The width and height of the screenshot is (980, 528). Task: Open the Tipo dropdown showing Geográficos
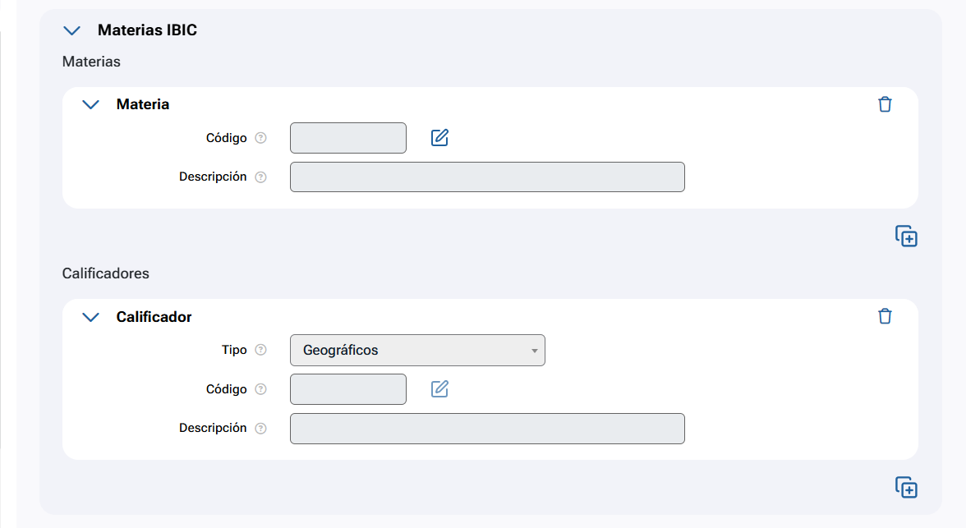(x=417, y=351)
